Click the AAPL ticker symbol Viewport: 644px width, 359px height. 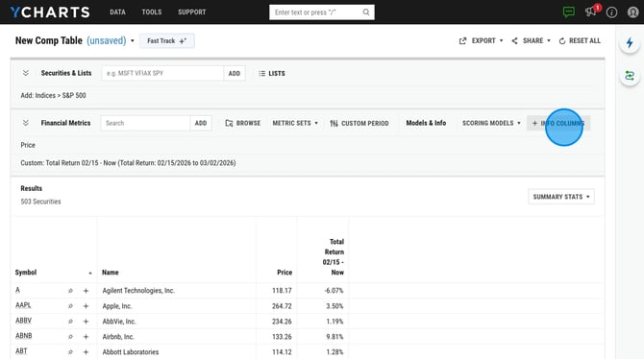[23, 305]
